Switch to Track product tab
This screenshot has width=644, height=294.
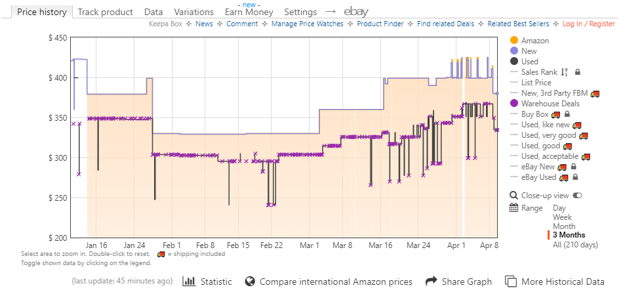(x=105, y=12)
